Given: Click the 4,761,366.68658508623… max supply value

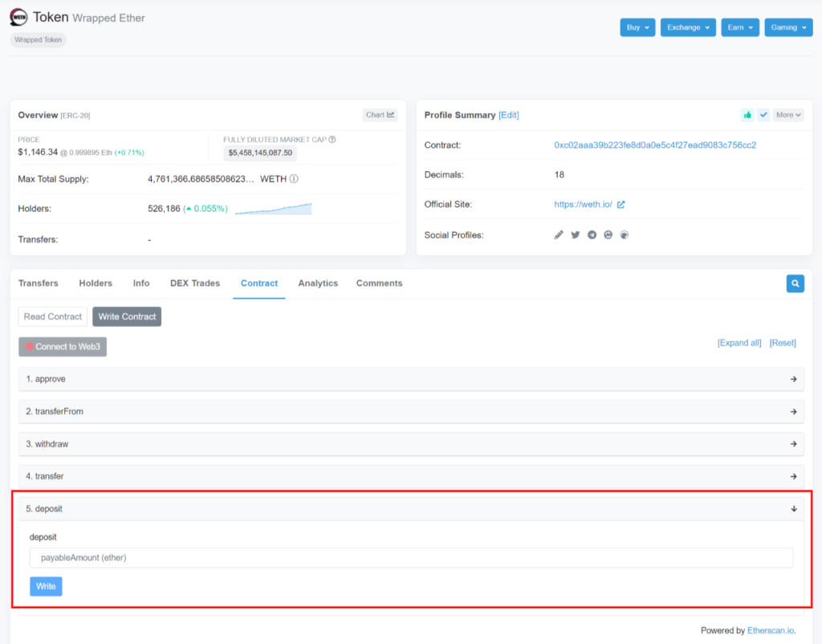Looking at the screenshot, I should pyautogui.click(x=201, y=179).
